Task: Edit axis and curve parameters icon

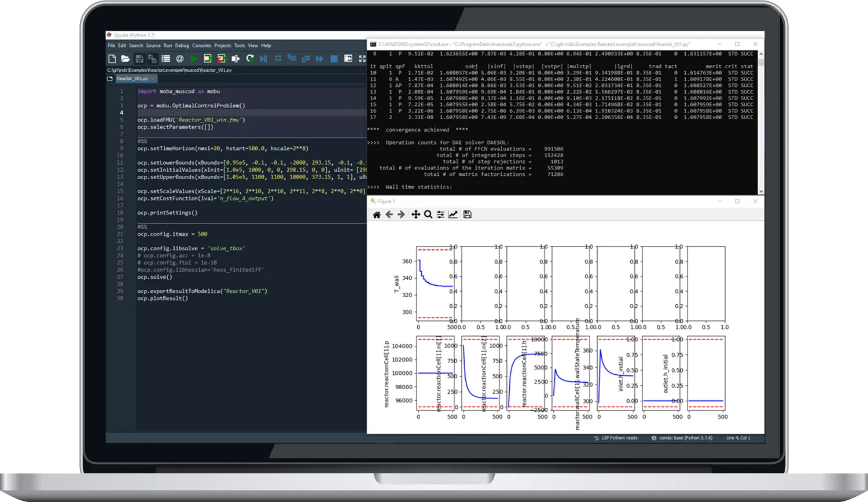Action: pyautogui.click(x=453, y=215)
